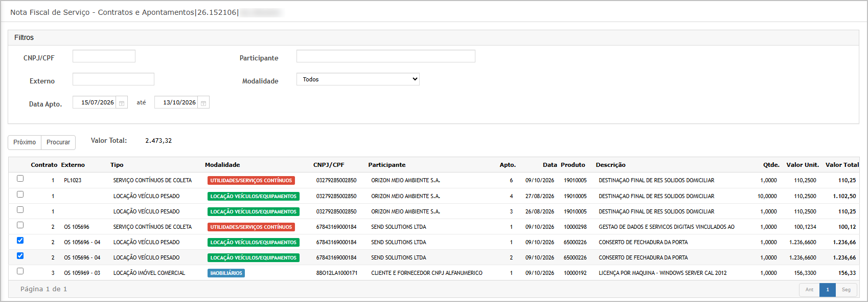Click the product code 10000298
The width and height of the screenshot is (868, 302).
tap(575, 227)
